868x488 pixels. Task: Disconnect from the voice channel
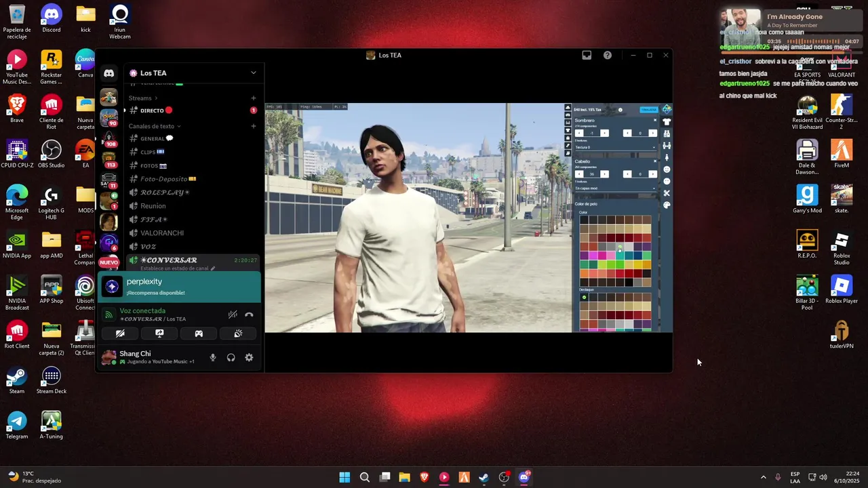point(249,314)
